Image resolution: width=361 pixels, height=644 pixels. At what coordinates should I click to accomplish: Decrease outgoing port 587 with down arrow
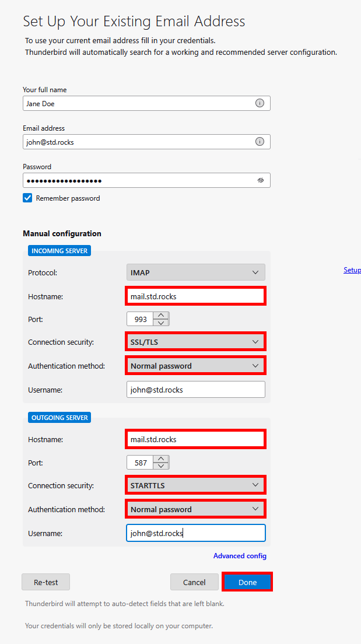pyautogui.click(x=161, y=465)
